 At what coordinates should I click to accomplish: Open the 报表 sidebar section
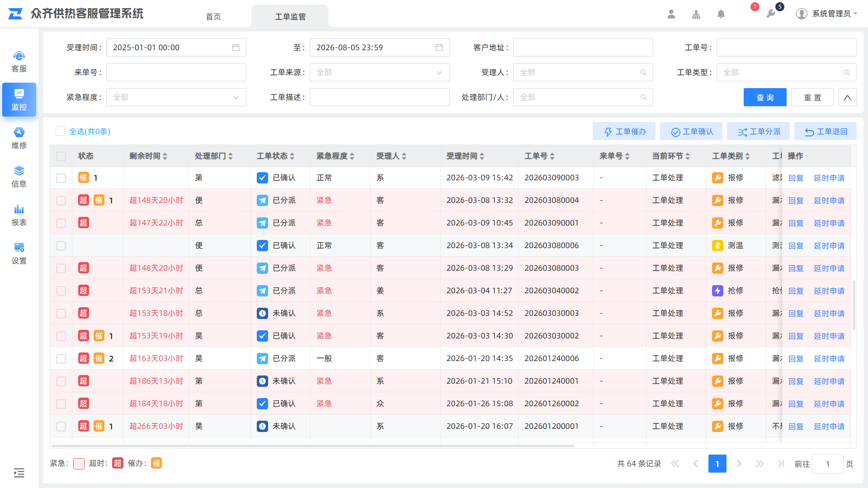[19, 215]
